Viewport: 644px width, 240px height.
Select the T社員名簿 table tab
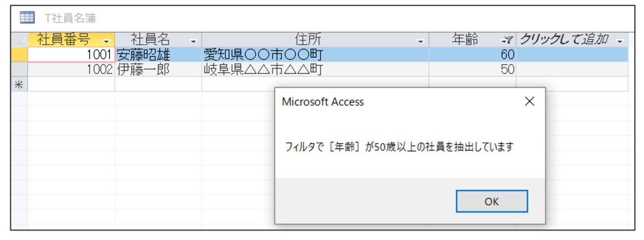point(70,18)
